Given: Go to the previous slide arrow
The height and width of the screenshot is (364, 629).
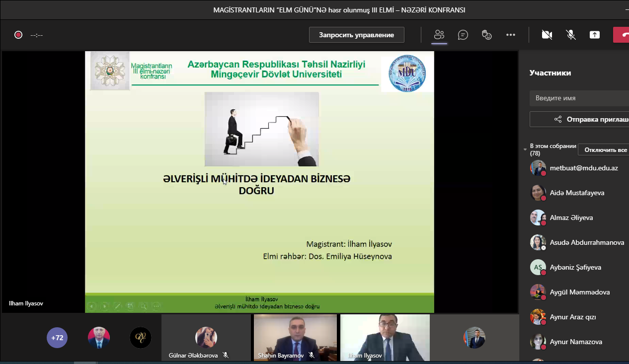Looking at the screenshot, I should pos(91,306).
